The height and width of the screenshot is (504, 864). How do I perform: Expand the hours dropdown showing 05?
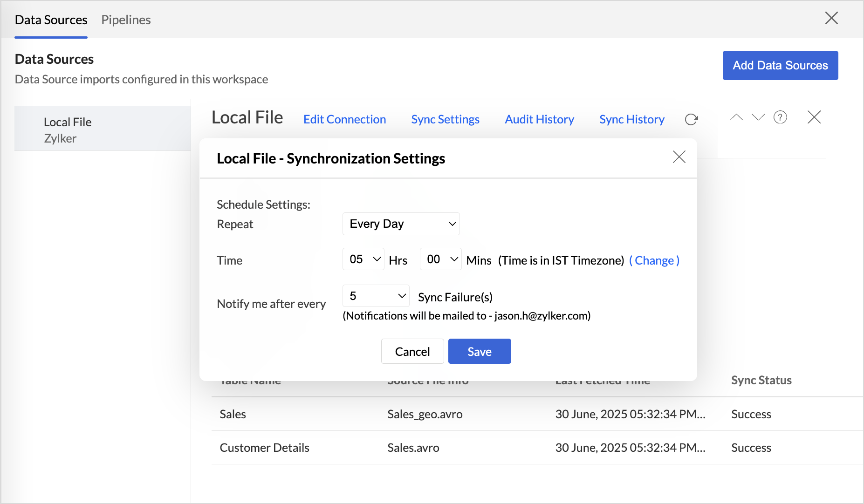pos(363,259)
